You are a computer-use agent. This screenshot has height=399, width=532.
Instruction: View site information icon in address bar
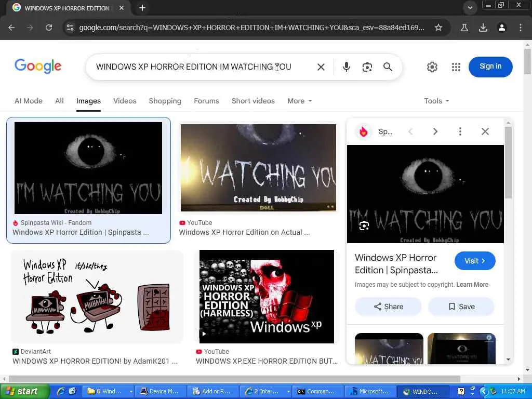pyautogui.click(x=70, y=28)
